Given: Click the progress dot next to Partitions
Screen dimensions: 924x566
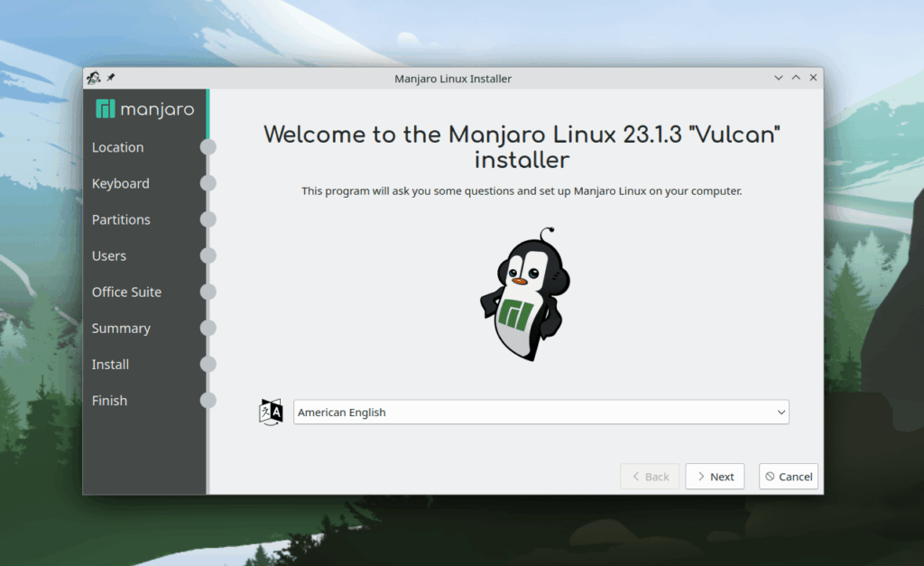Looking at the screenshot, I should pos(208,219).
